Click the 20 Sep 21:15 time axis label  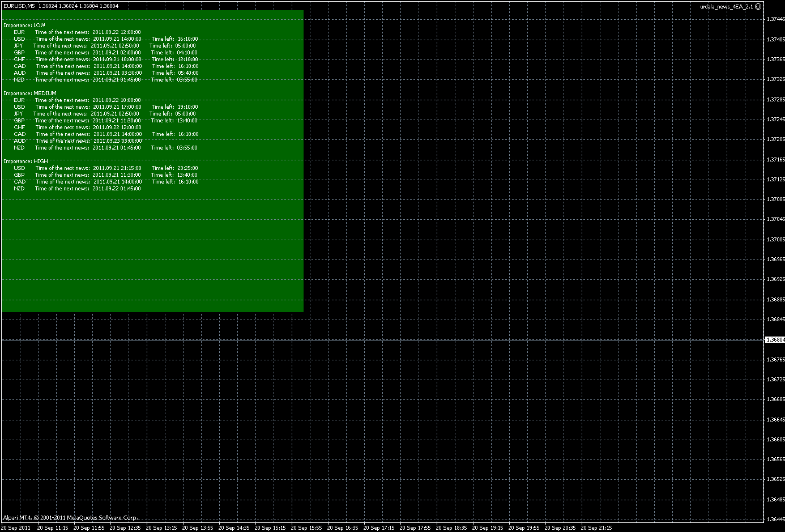coord(596,528)
